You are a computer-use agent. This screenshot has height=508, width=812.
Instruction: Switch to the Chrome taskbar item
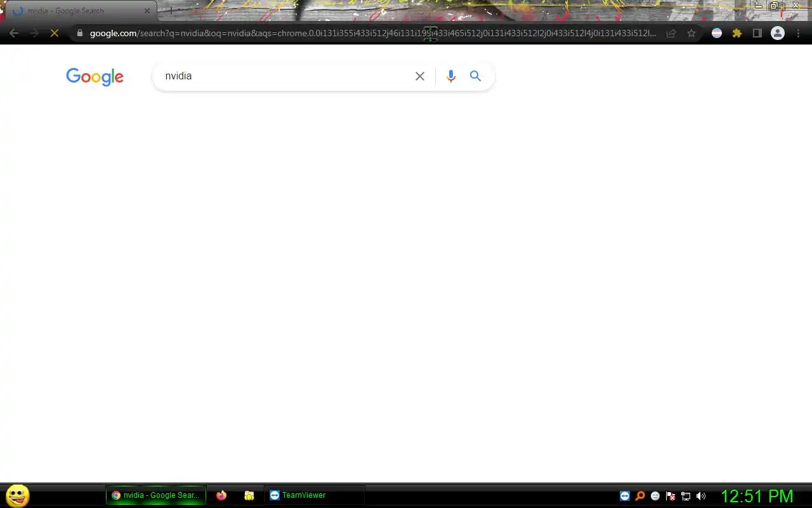(x=156, y=495)
